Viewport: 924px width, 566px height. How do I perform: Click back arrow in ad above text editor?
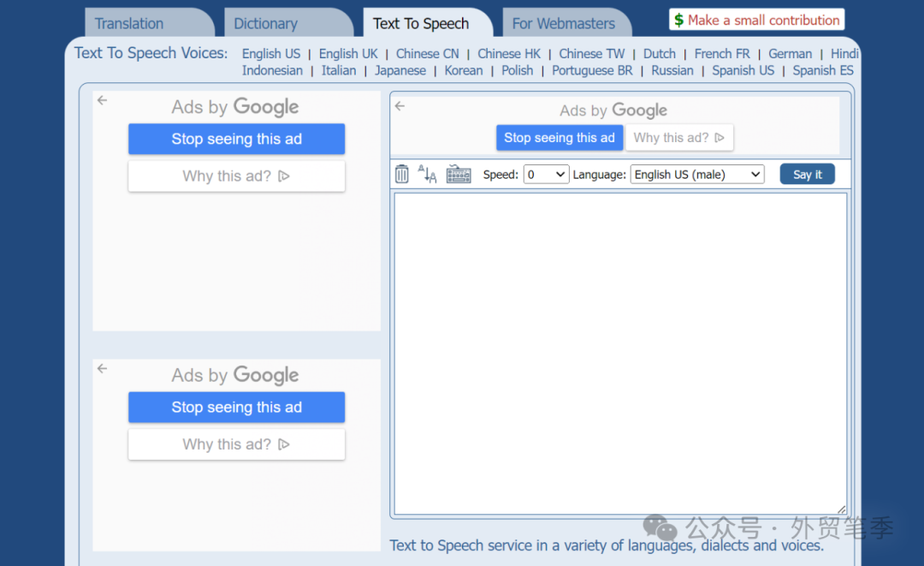(x=400, y=106)
